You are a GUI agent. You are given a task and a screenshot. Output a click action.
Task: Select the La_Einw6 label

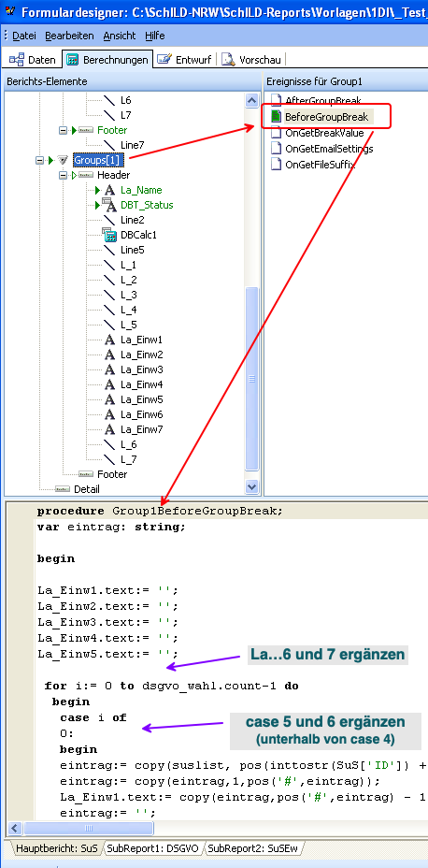click(x=141, y=414)
